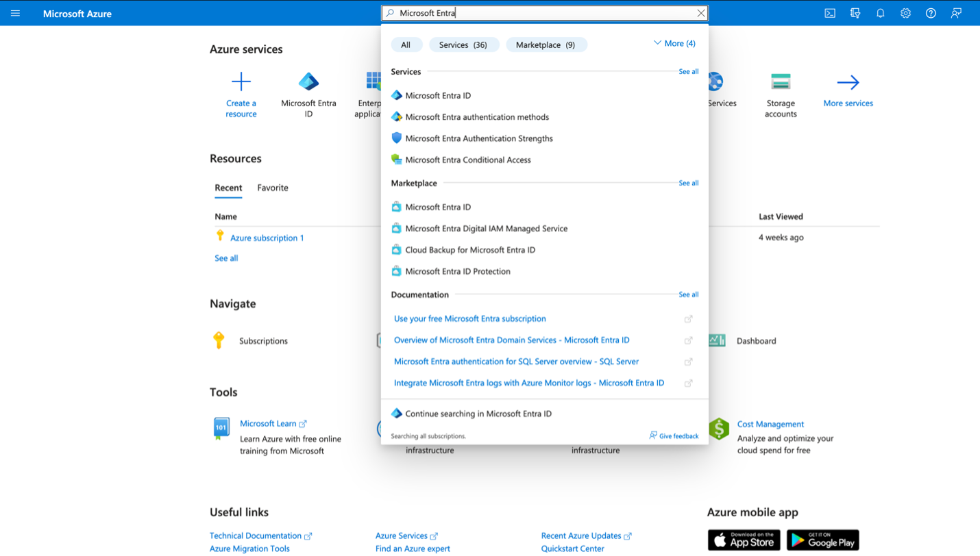Open the Support and help icon
The width and height of the screenshot is (980, 556).
coord(931,13)
